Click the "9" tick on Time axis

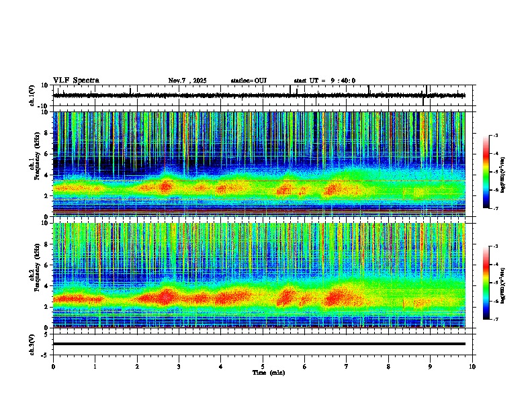[x=430, y=367]
